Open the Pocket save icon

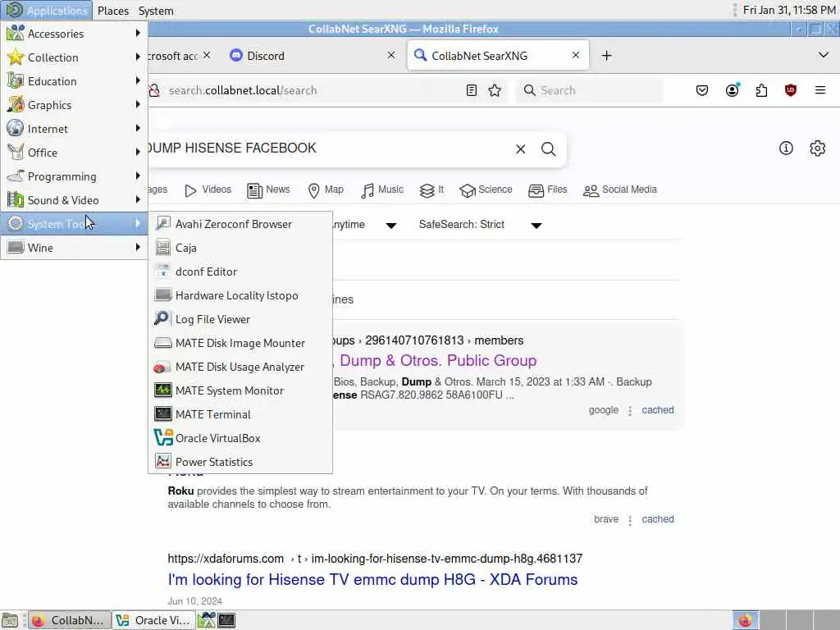click(x=702, y=90)
